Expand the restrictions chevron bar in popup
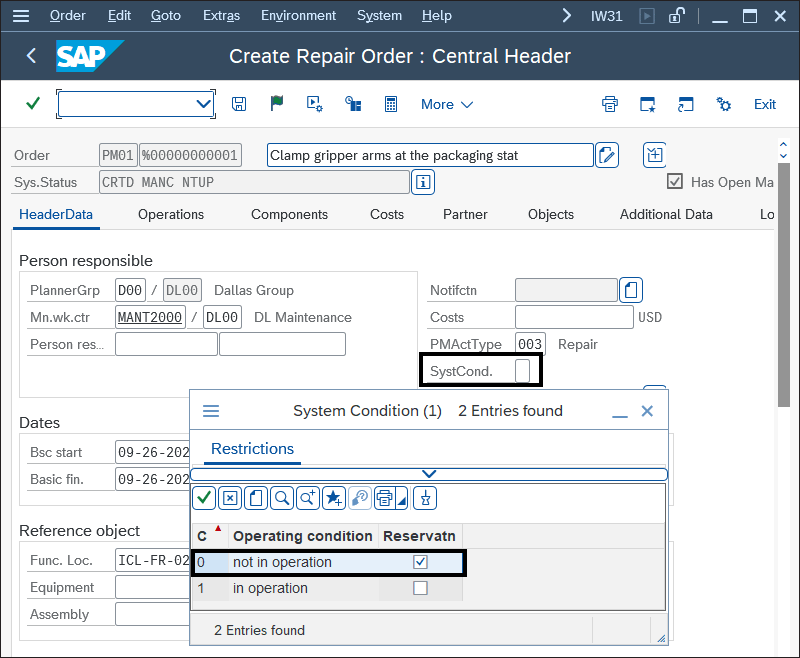 (429, 474)
